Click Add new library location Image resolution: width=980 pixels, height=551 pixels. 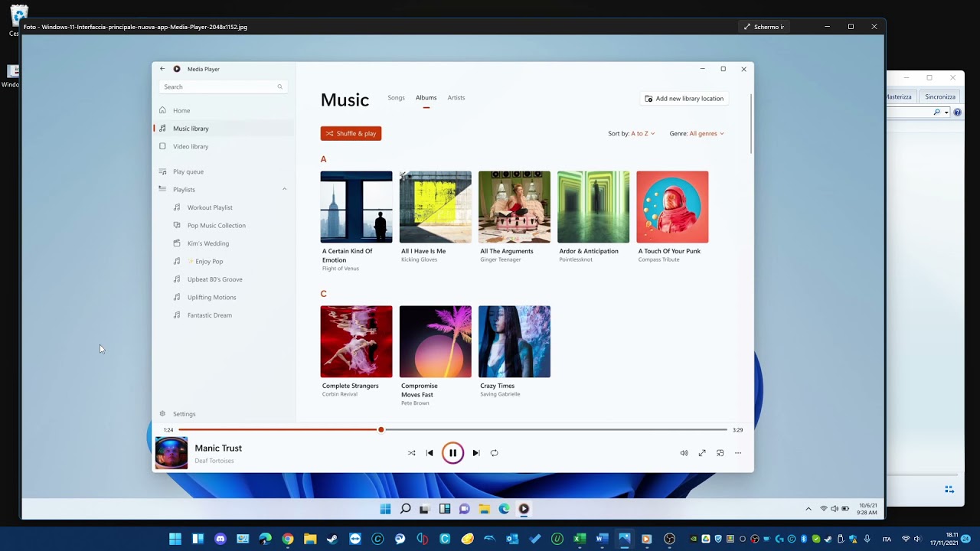click(x=684, y=99)
